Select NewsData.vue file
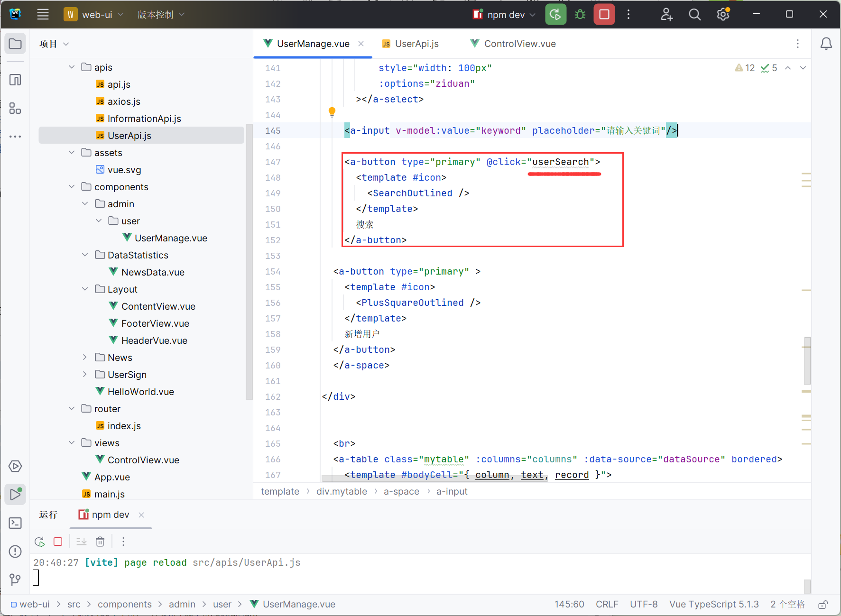The height and width of the screenshot is (616, 841). 152,272
